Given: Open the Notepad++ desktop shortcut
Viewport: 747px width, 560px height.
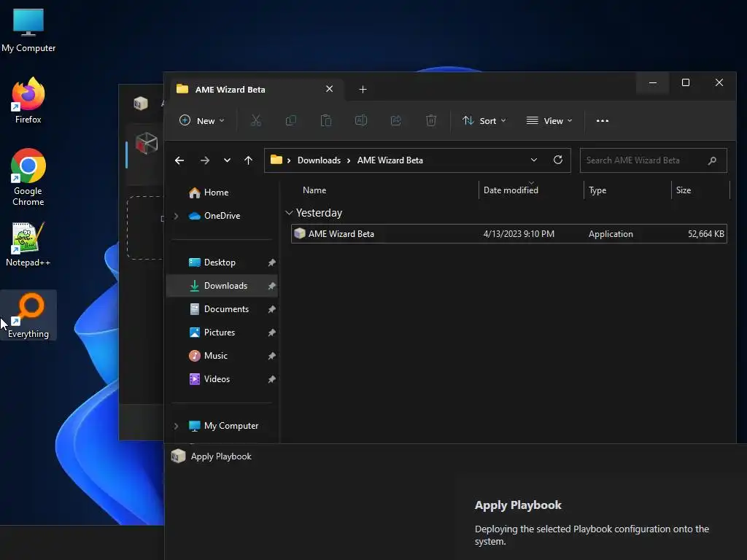Looking at the screenshot, I should click(x=28, y=244).
